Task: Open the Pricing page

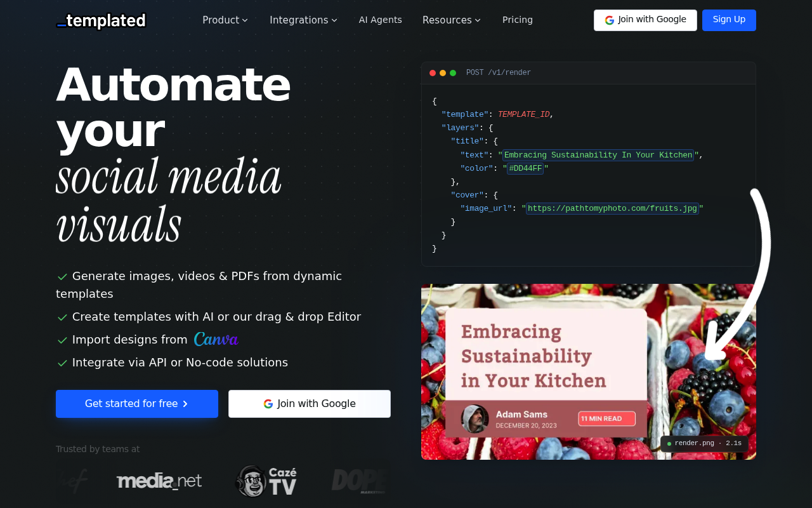Action: pyautogui.click(x=518, y=20)
